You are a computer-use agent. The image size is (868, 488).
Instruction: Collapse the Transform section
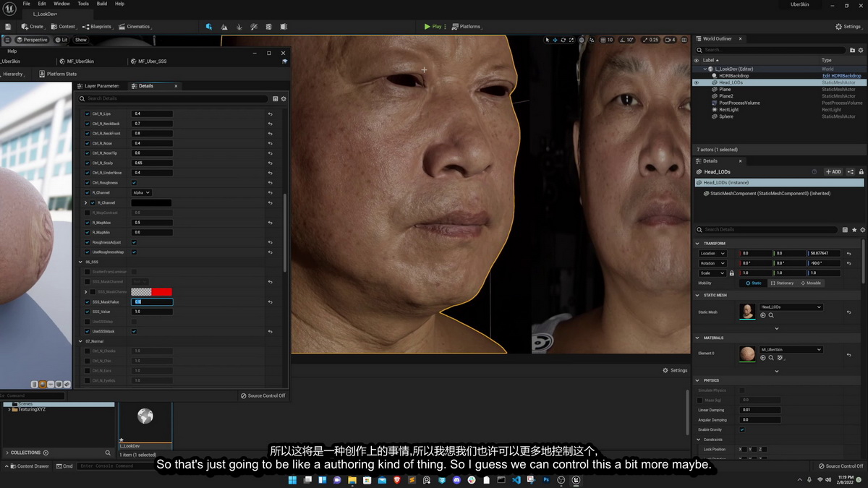click(698, 243)
